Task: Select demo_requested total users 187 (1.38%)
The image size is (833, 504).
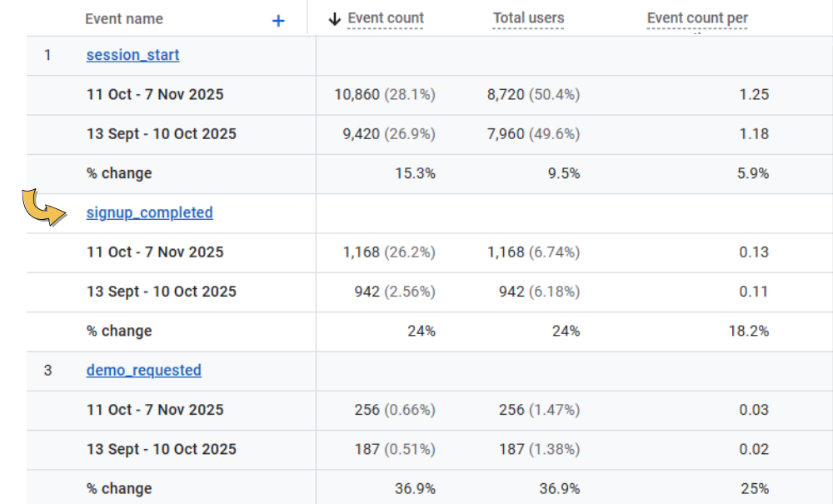Action: coord(539,449)
